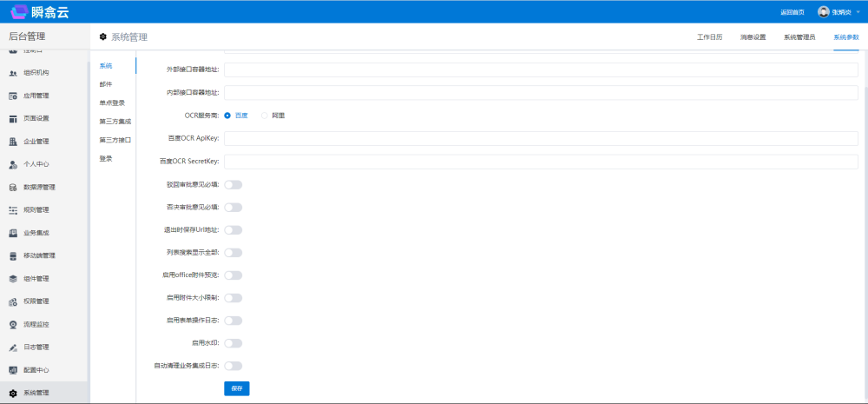Viewport: 868px width, 404px height.
Task: Switch to the 消息设置 tab
Action: click(753, 37)
